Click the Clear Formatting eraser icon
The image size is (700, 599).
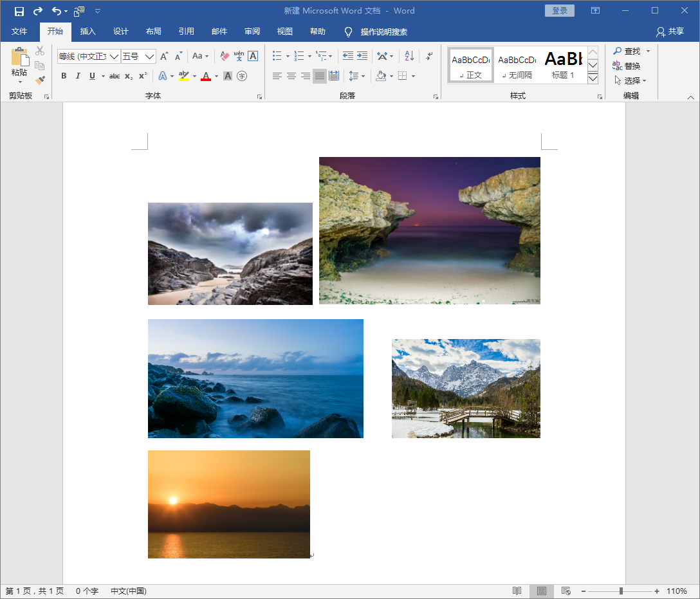(x=225, y=56)
